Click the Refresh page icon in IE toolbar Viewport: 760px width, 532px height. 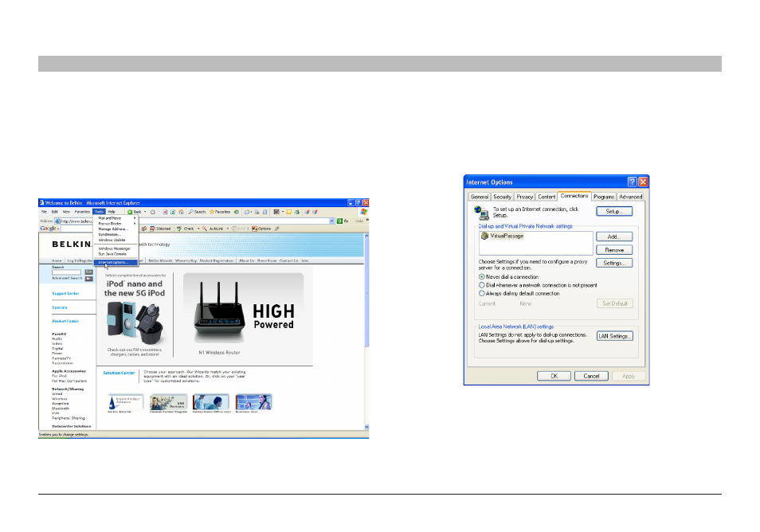coord(173,212)
